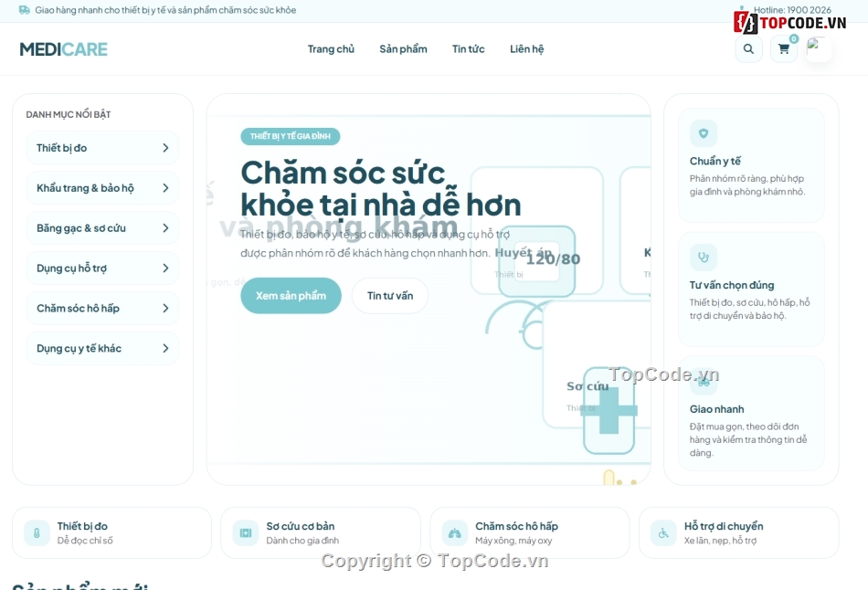868x590 pixels.
Task: Click the MEDICARE logo
Action: click(63, 49)
